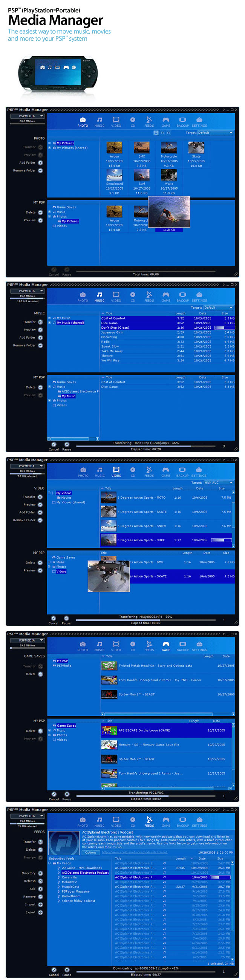Click the Remove feed icon in the Feeds window
The height and width of the screenshot is (980, 245).
pyautogui.click(x=40, y=897)
